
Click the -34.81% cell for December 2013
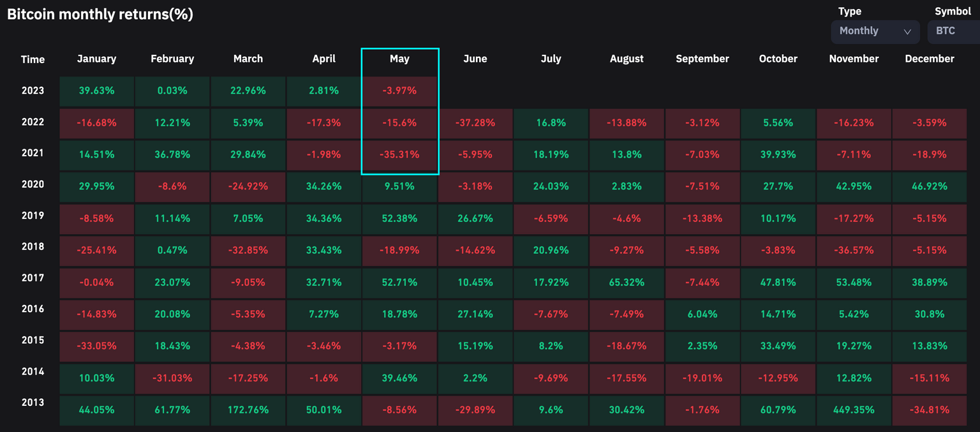[x=930, y=410]
